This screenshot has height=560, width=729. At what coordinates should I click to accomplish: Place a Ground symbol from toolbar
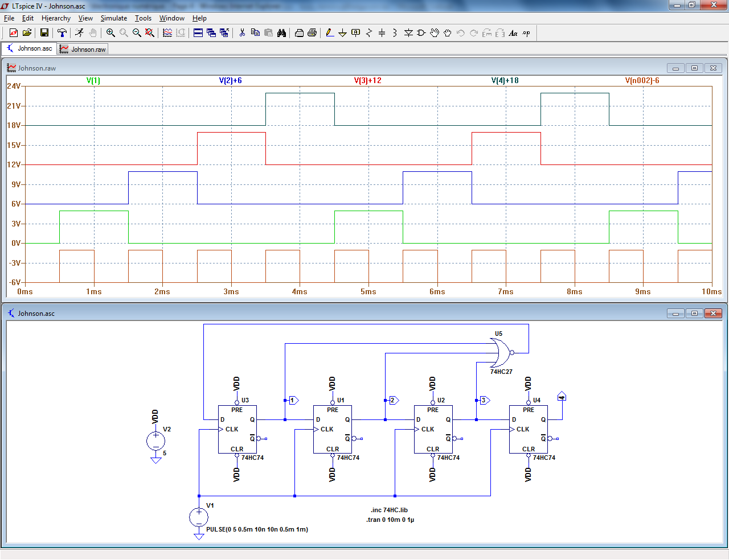pyautogui.click(x=342, y=33)
